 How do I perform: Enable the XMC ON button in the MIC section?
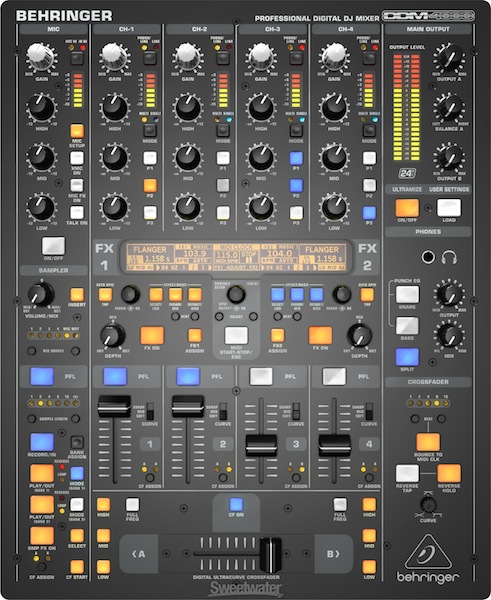77,158
